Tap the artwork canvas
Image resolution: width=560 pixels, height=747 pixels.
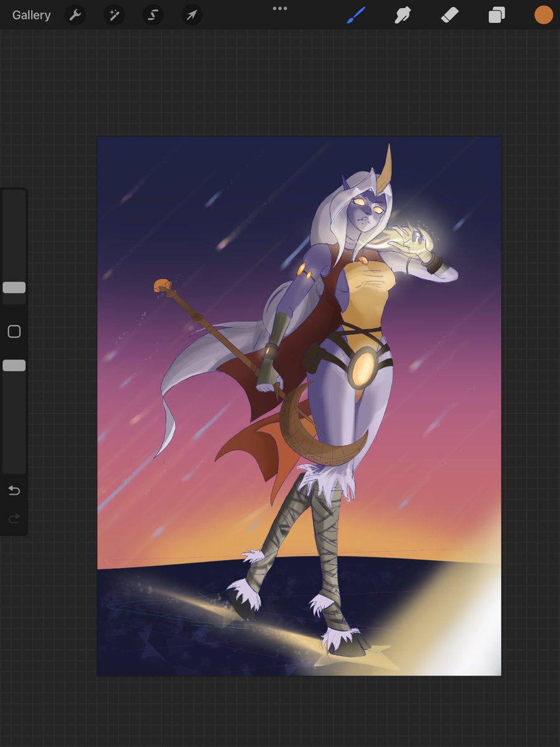299,406
